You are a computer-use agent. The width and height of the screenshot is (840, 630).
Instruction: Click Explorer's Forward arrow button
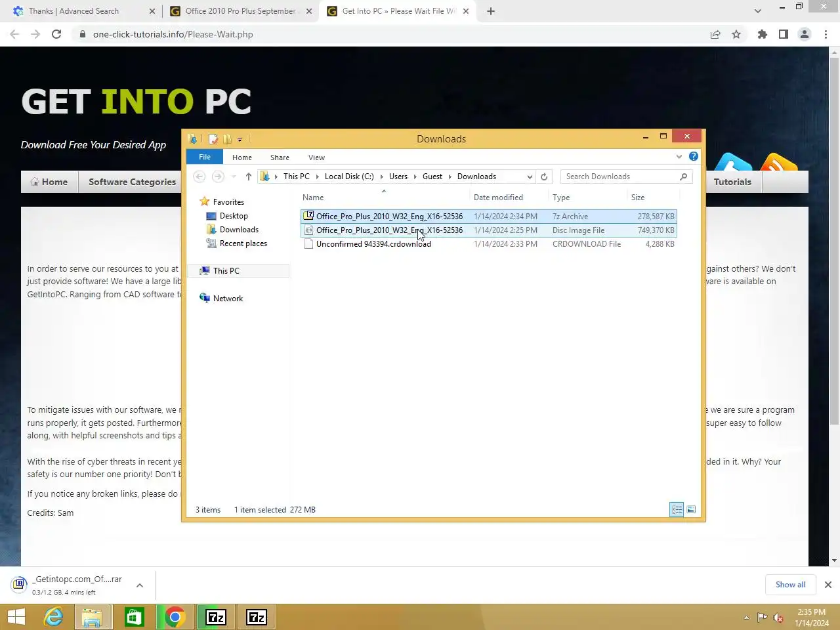click(x=218, y=177)
